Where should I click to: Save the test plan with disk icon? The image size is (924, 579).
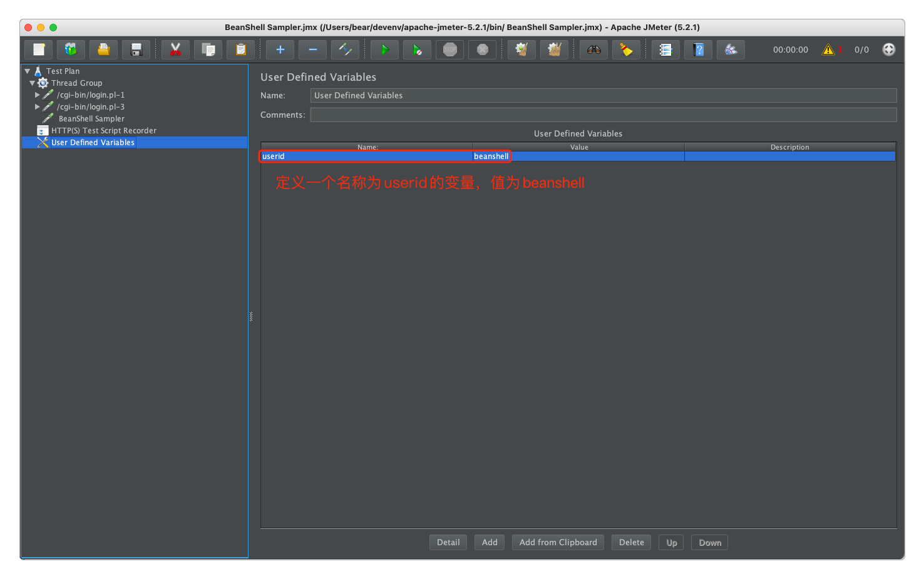point(136,49)
